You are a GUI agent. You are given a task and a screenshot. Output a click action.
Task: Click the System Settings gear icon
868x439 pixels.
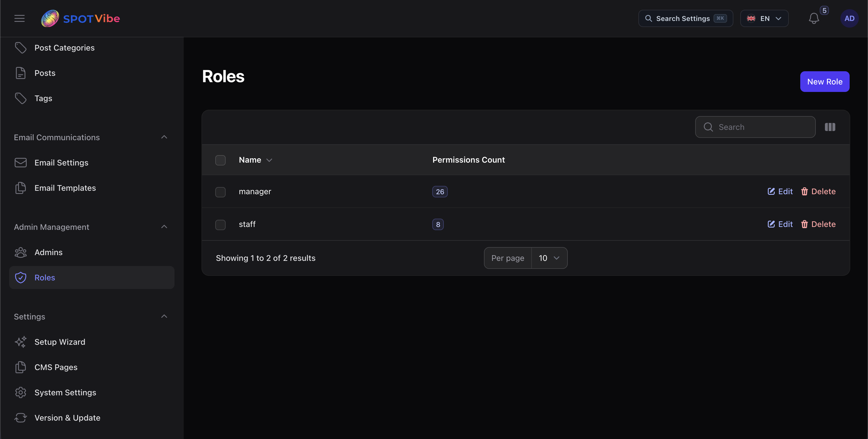click(x=21, y=393)
